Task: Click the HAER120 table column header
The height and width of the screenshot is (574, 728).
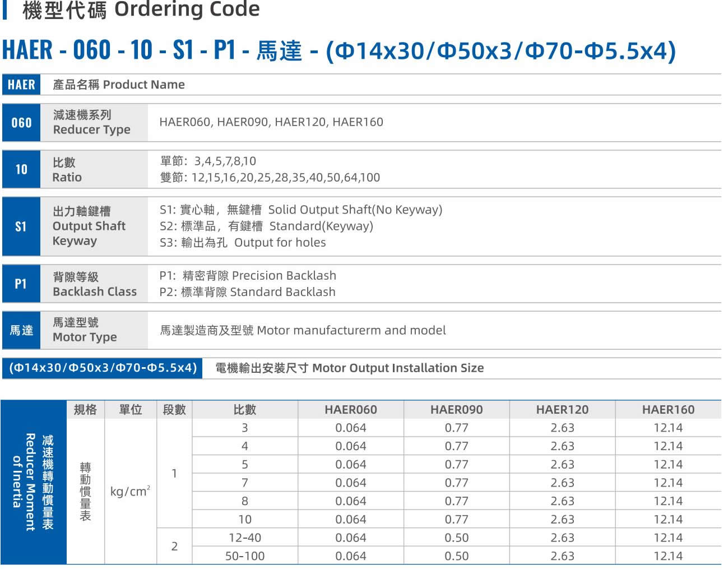Action: click(563, 410)
